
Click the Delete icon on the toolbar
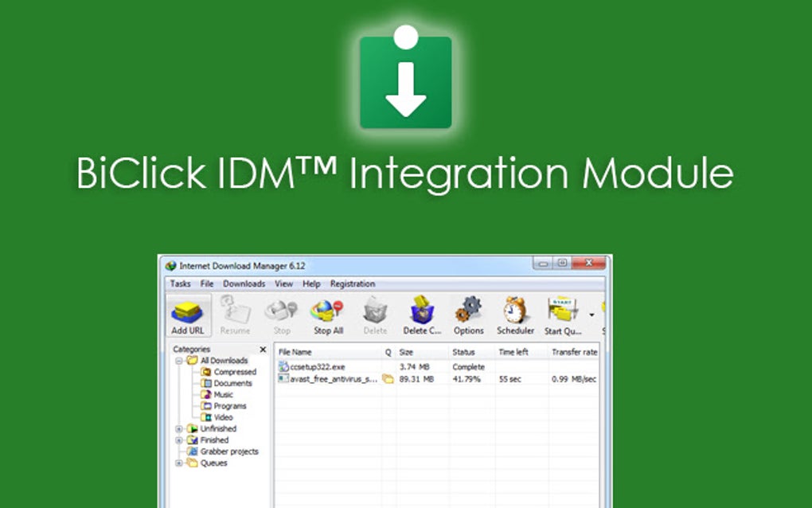[375, 311]
